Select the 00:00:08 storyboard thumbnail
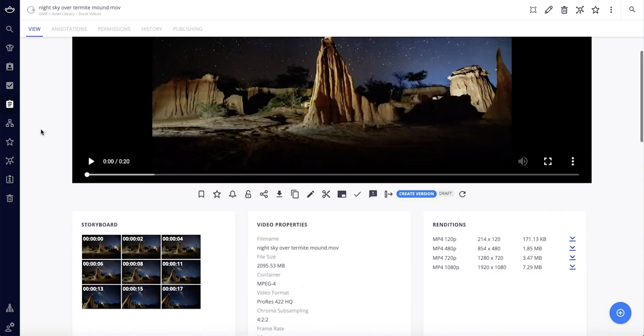Image resolution: width=644 pixels, height=336 pixels. (141, 272)
